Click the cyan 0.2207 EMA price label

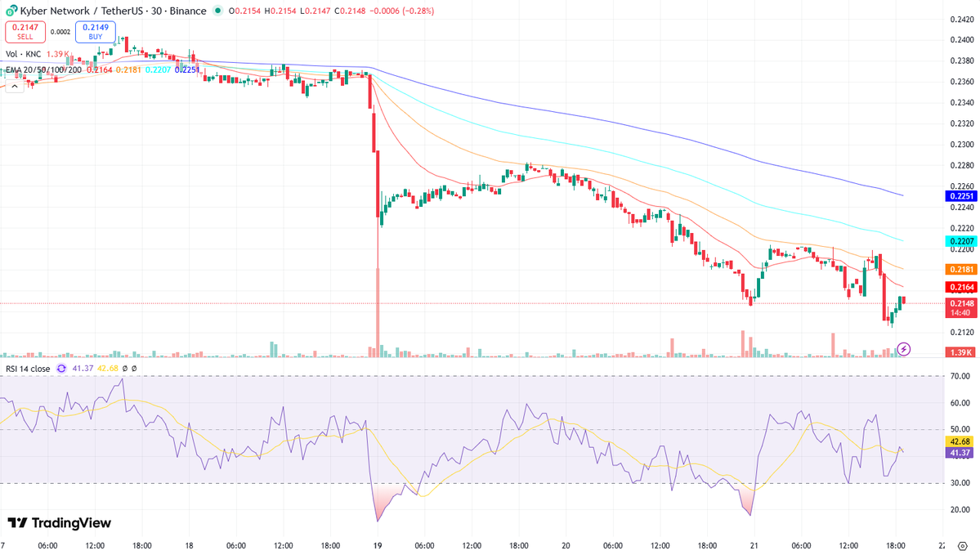958,242
